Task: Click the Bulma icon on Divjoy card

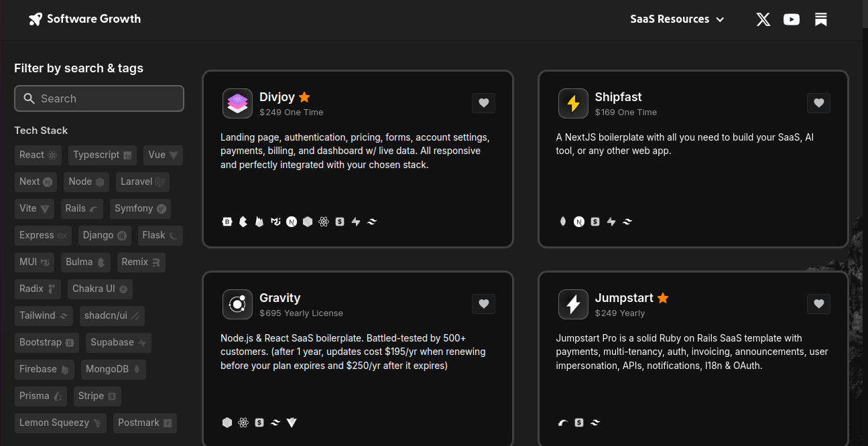Action: pyautogui.click(x=243, y=222)
